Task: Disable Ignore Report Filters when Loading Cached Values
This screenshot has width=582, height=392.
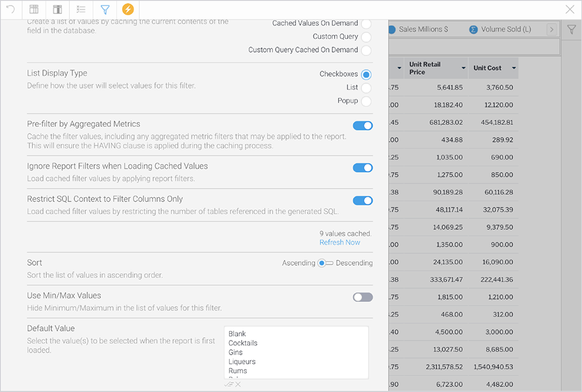Action: (363, 167)
